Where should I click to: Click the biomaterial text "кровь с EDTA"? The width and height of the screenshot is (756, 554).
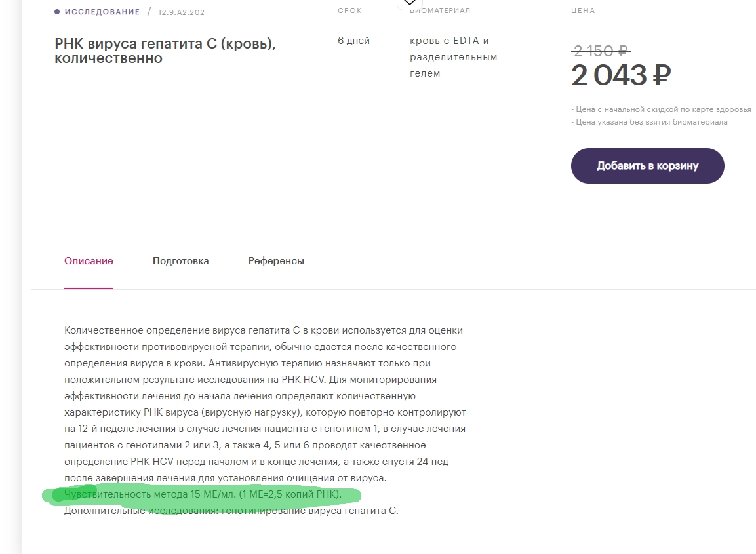(449, 41)
